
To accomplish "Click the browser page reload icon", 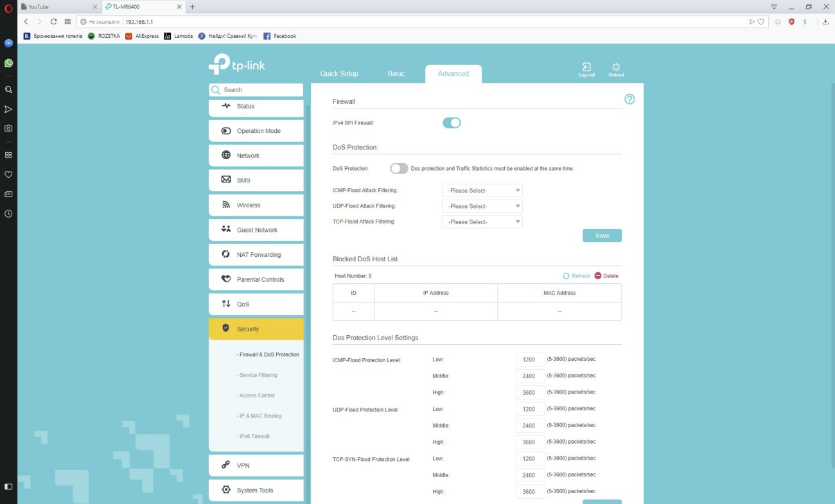I will coord(54,21).
